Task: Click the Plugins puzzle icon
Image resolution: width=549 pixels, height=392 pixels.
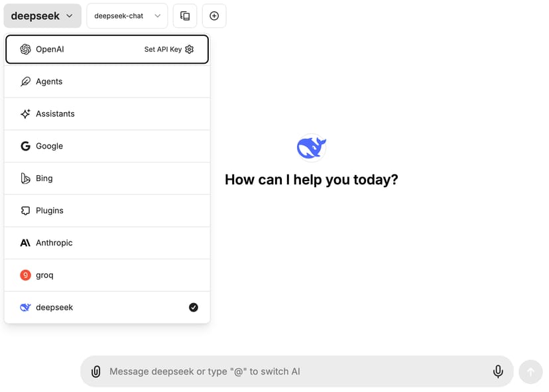Action: (25, 211)
